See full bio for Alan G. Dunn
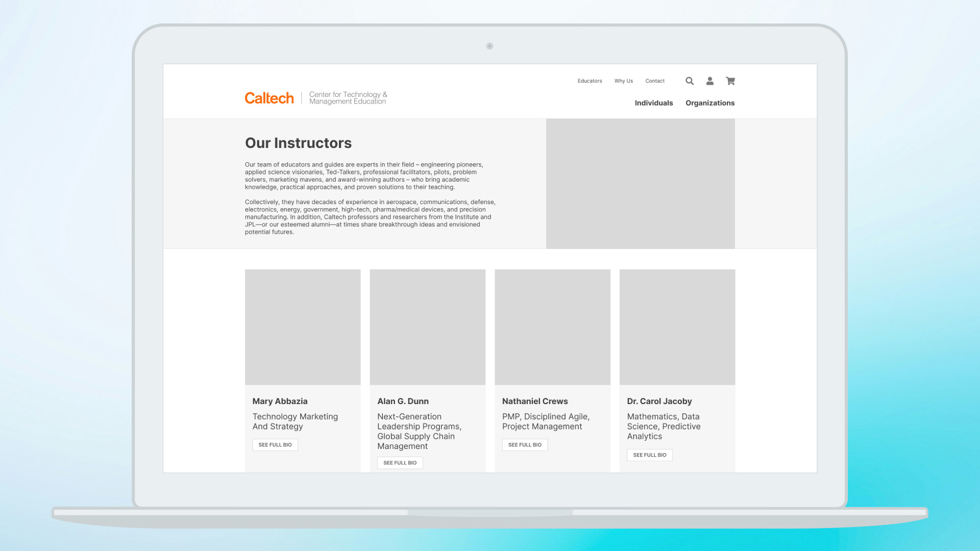 400,463
